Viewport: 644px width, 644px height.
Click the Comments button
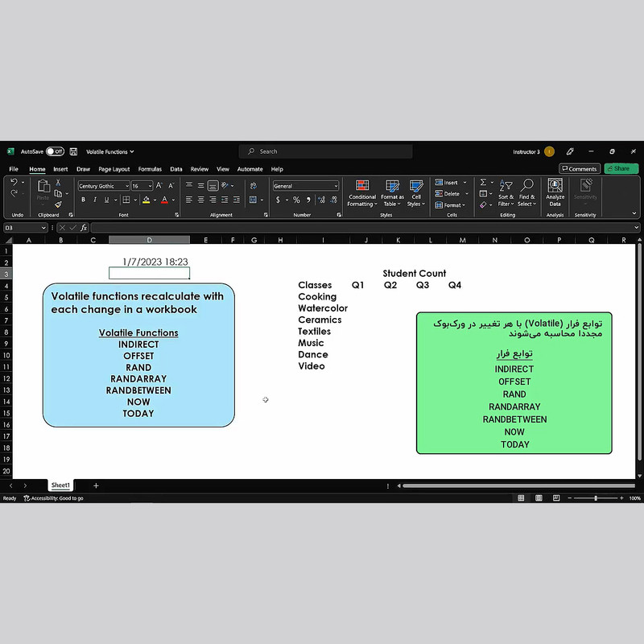click(580, 169)
